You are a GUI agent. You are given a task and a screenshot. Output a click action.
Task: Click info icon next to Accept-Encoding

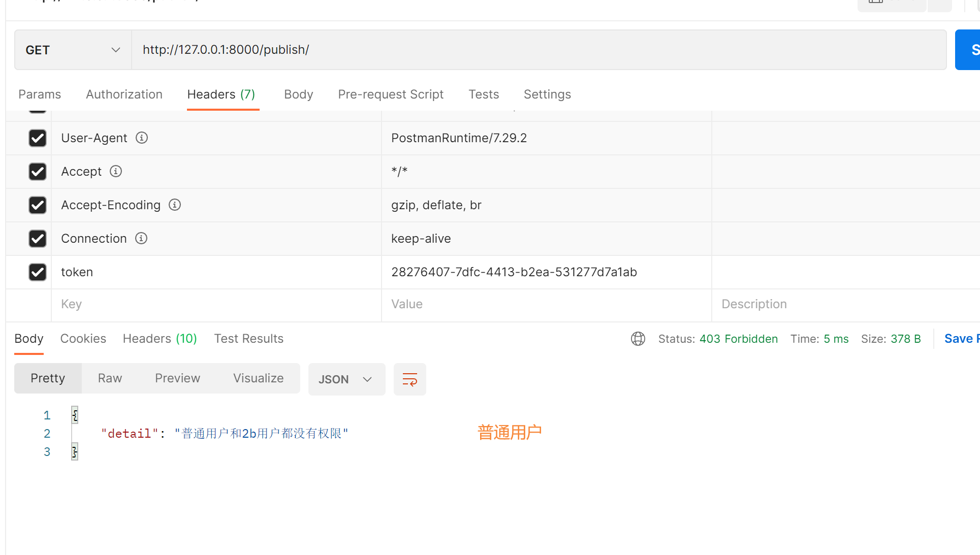coord(175,205)
